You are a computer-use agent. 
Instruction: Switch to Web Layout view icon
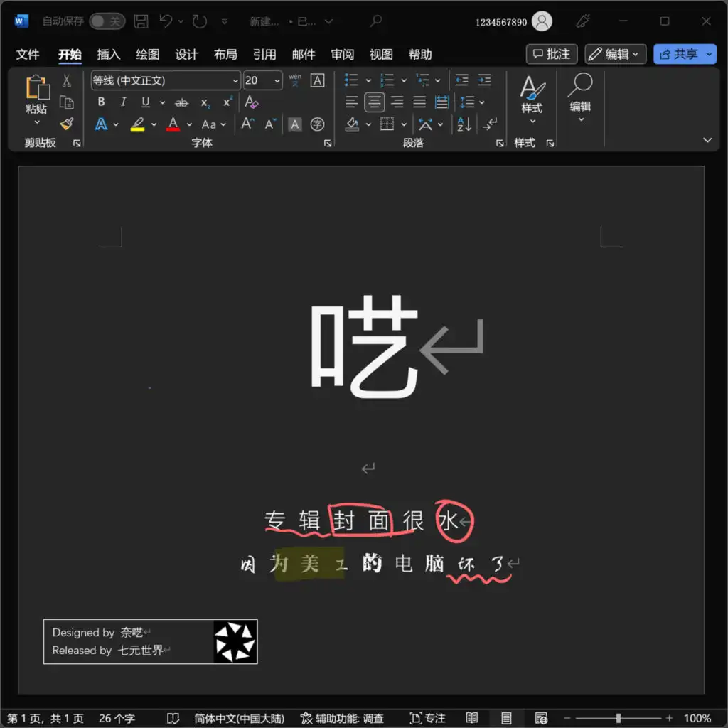[541, 718]
